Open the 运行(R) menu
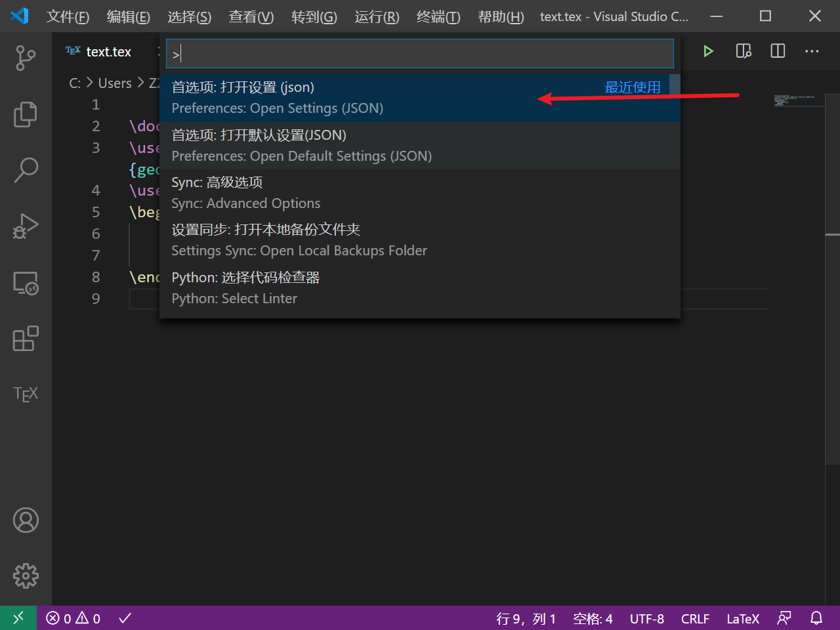Image resolution: width=840 pixels, height=630 pixels. [x=377, y=16]
